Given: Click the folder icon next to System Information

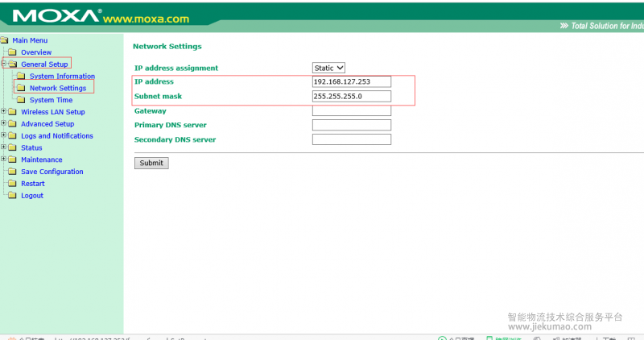Looking at the screenshot, I should (21, 77).
